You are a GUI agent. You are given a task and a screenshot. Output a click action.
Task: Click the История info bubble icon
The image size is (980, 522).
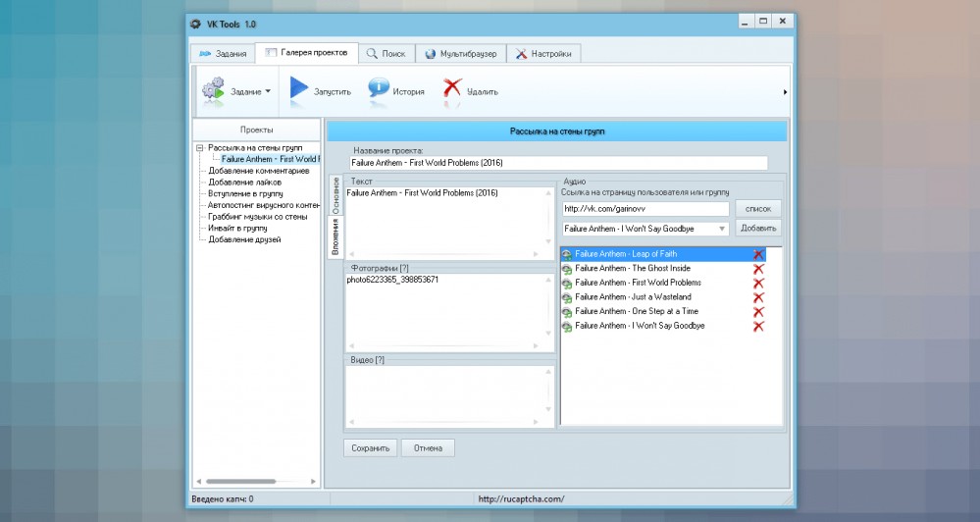click(x=378, y=88)
